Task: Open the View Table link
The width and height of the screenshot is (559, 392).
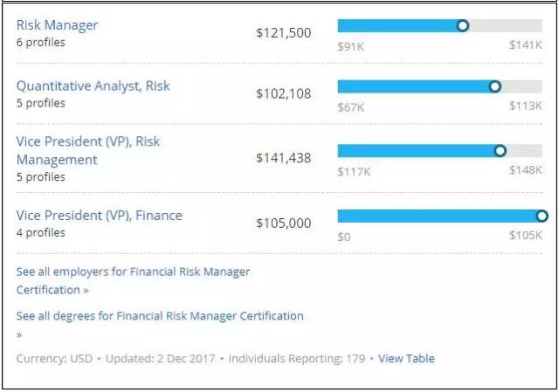Action: coord(406,359)
